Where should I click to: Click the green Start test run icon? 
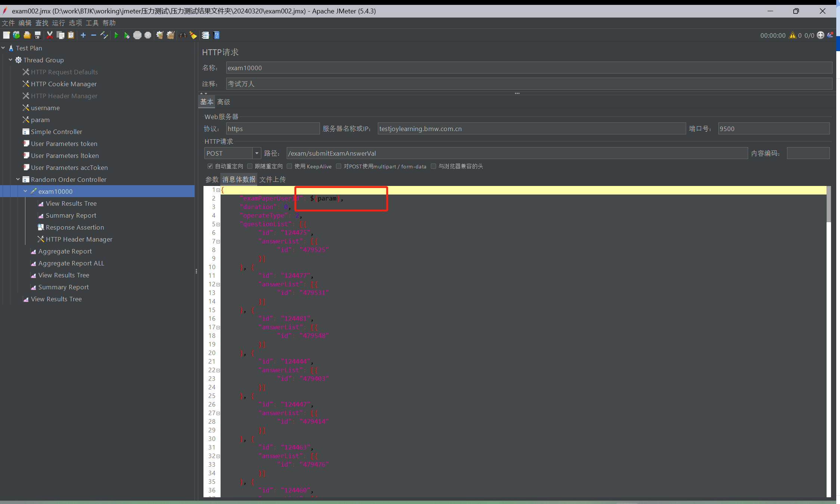[x=116, y=35]
